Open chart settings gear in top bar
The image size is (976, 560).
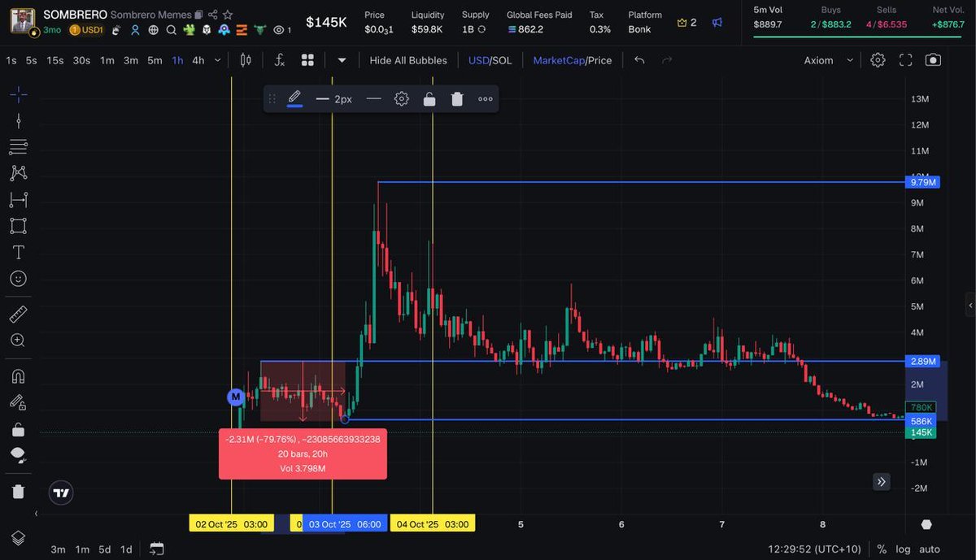click(878, 60)
